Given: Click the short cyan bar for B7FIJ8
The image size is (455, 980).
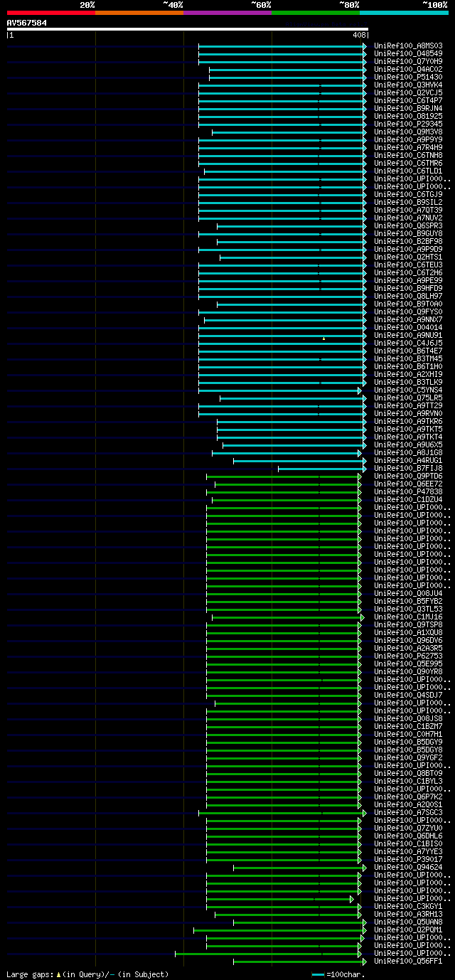Looking at the screenshot, I should (x=322, y=469).
